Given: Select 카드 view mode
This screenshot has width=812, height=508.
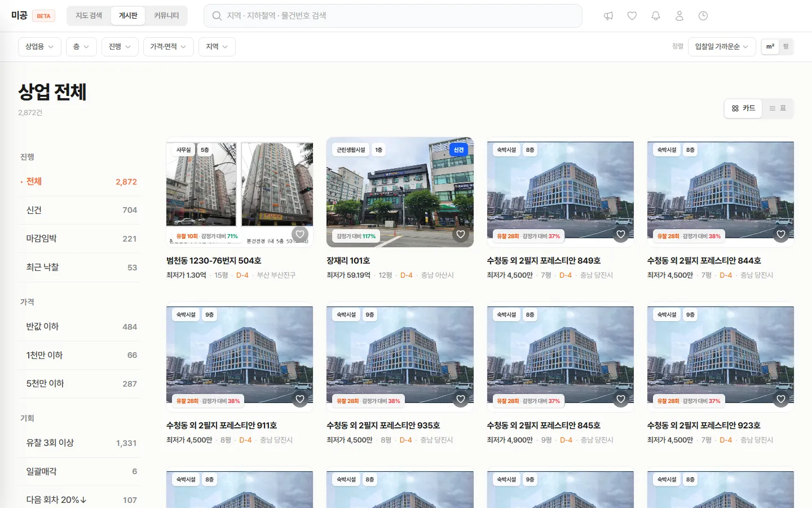Looking at the screenshot, I should tap(743, 108).
